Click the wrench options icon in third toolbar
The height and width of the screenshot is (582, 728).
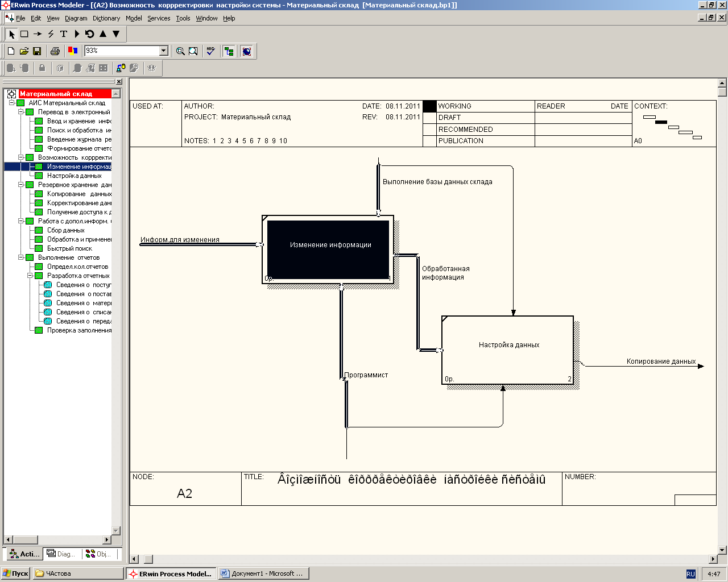(x=134, y=68)
